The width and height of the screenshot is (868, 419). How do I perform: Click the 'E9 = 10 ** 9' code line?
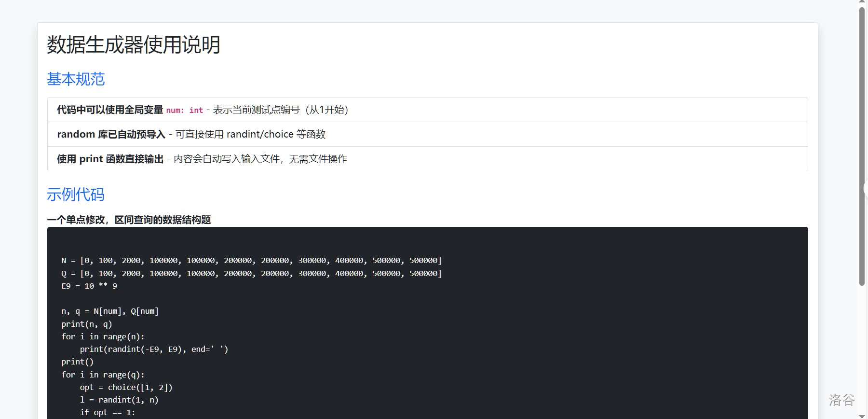click(x=89, y=286)
